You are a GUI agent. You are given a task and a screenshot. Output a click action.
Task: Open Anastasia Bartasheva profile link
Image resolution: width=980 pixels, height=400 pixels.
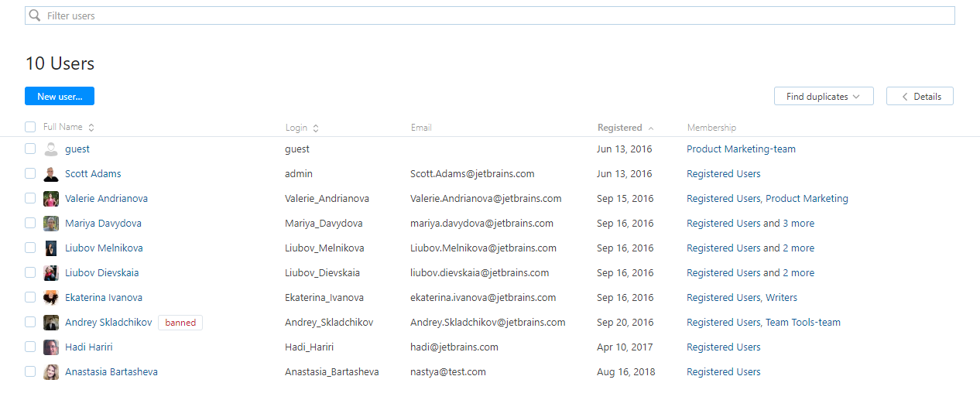[111, 372]
